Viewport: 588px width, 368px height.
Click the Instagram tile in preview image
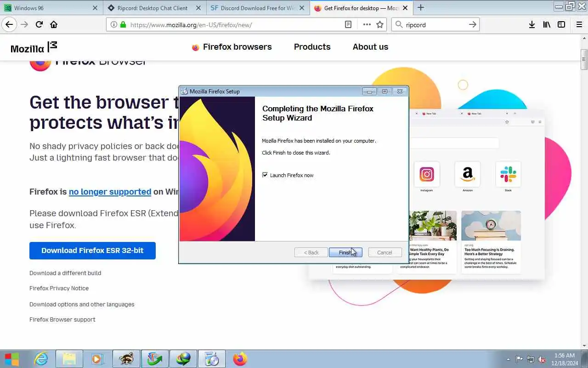click(426, 174)
